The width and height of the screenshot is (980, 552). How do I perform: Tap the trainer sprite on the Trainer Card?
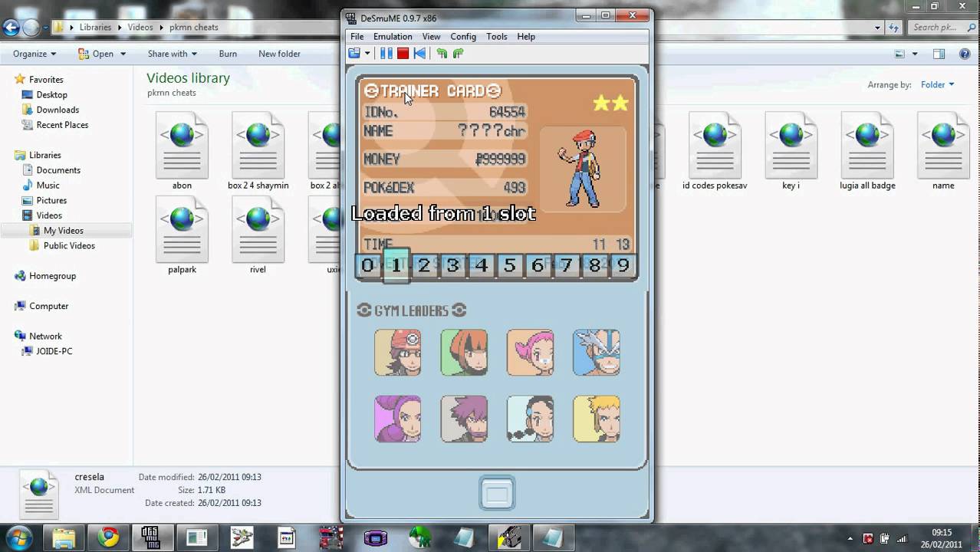[582, 169]
